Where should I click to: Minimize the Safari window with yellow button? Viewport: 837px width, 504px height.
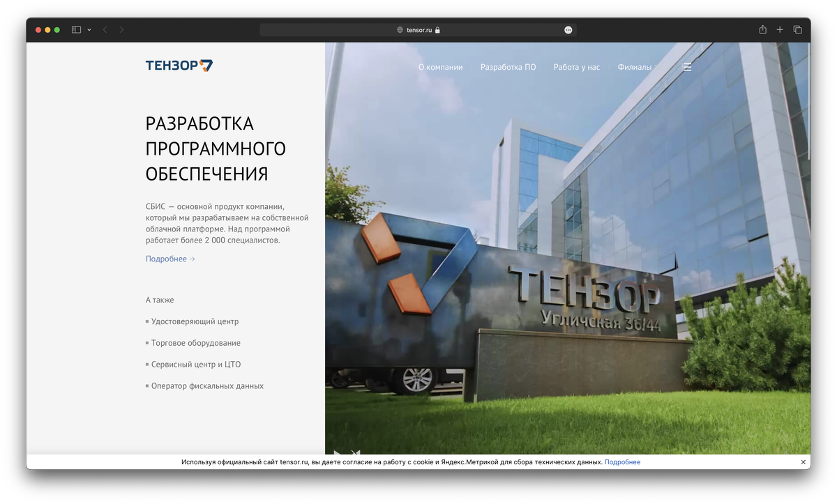[x=47, y=30]
